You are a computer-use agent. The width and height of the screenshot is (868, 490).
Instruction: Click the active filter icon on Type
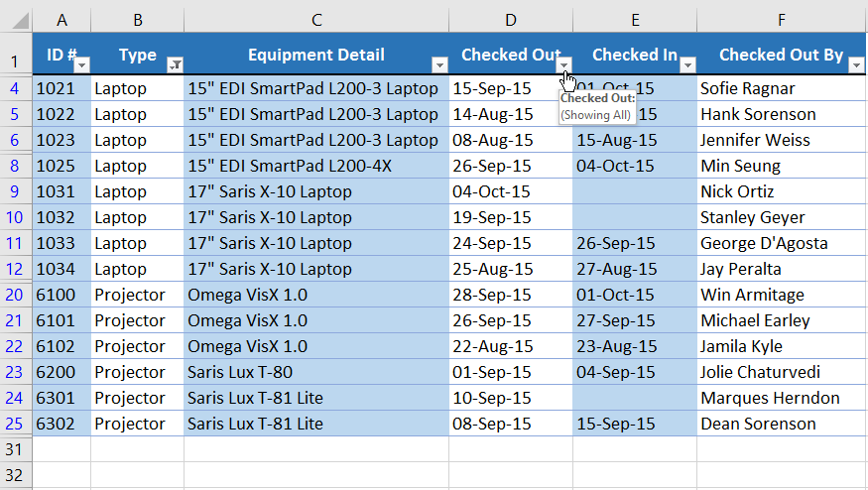click(175, 64)
